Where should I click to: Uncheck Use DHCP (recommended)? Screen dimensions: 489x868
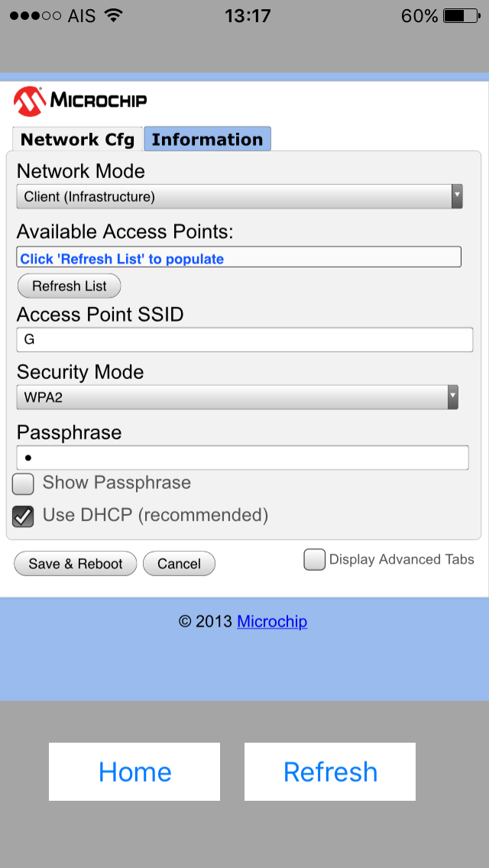coord(24,517)
